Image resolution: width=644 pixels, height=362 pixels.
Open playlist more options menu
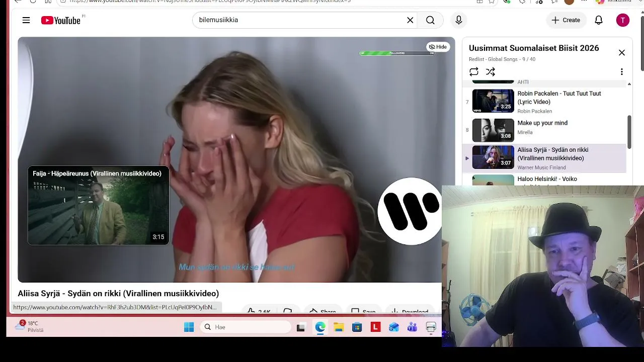622,72
